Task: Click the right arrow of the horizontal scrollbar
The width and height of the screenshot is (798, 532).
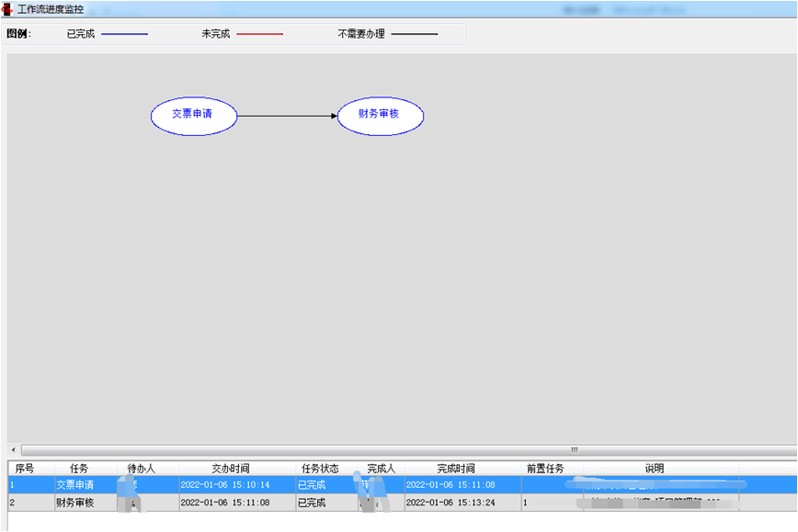Action: point(787,450)
